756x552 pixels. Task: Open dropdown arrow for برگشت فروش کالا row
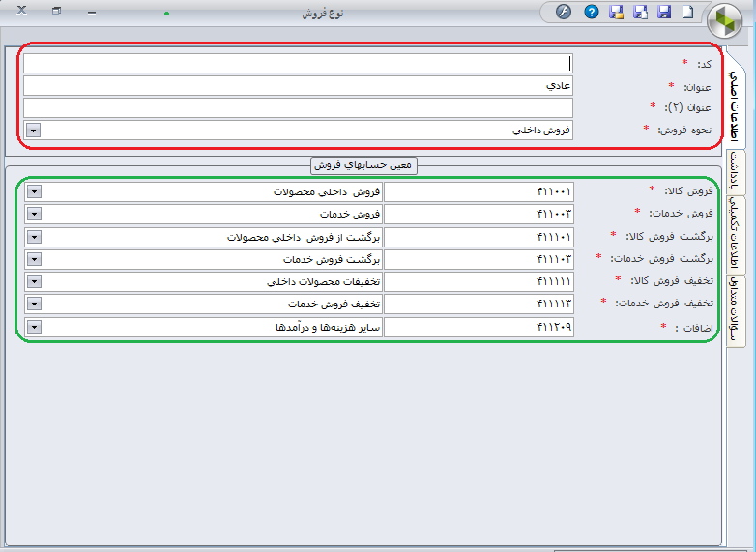coord(34,237)
